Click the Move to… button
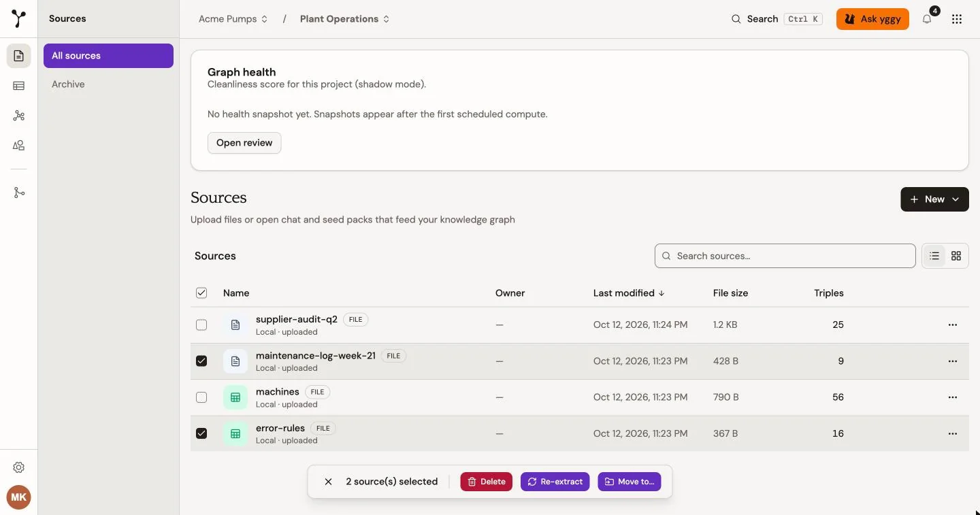Screen dimensions: 980x515 point(630,482)
